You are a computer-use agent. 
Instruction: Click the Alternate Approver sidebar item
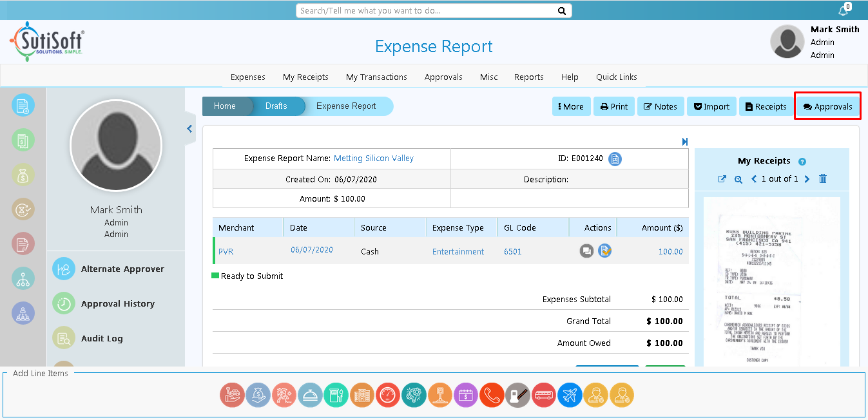pyautogui.click(x=122, y=269)
